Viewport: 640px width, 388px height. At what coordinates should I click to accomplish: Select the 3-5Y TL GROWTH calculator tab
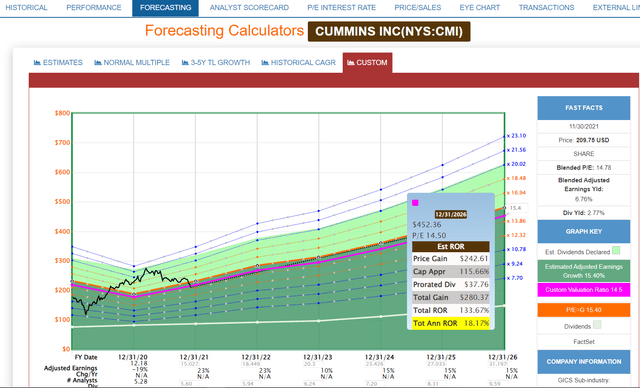pyautogui.click(x=216, y=62)
